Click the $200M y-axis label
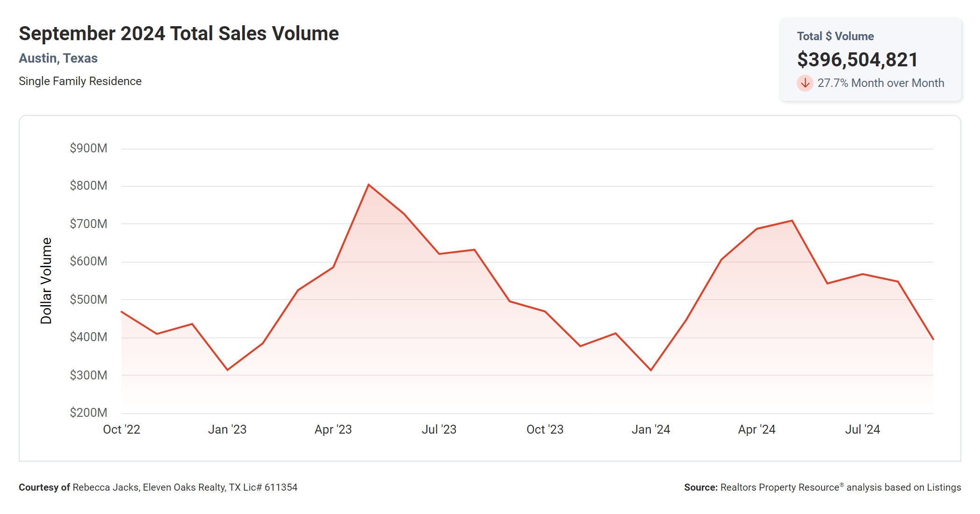980x514 pixels. coord(88,413)
